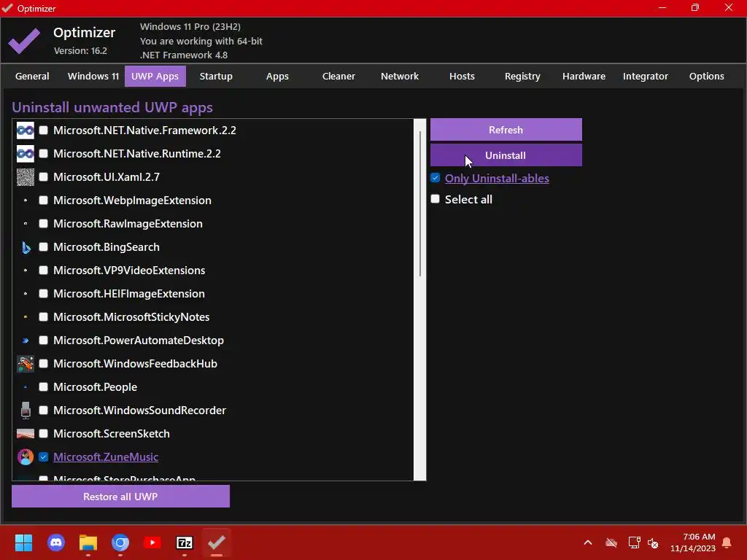The image size is (747, 560).
Task: Click the Bing Search app icon
Action: click(26, 247)
